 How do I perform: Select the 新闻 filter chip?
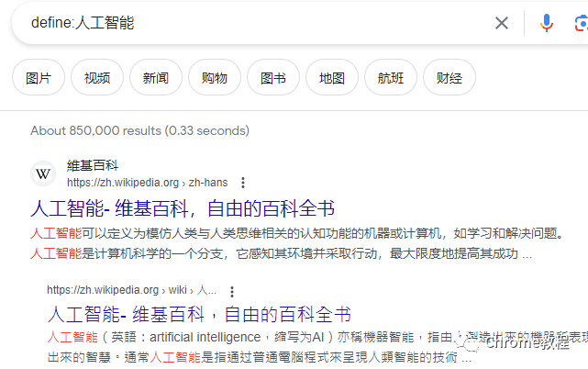coord(156,78)
